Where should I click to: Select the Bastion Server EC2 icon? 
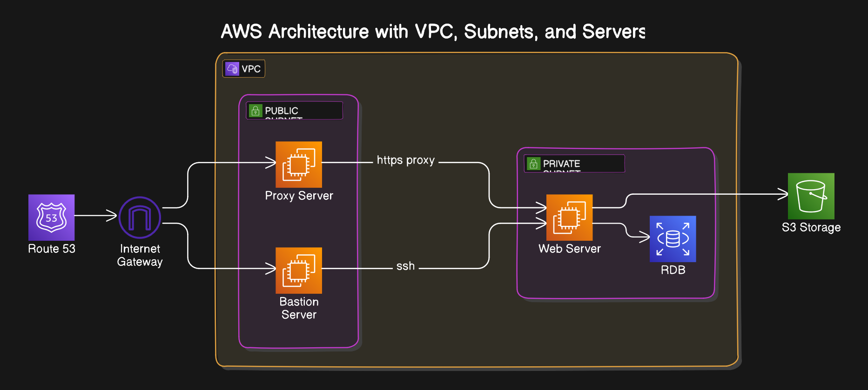click(299, 271)
